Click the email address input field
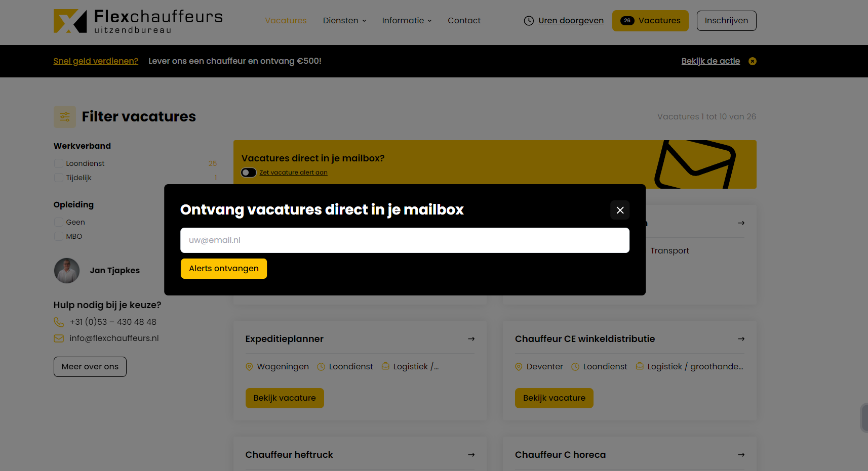The height and width of the screenshot is (471, 868). tap(405, 240)
